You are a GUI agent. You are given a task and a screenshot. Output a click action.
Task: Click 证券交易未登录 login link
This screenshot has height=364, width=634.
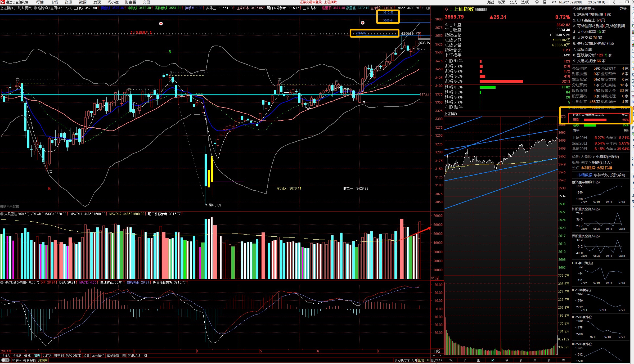tap(311, 2)
